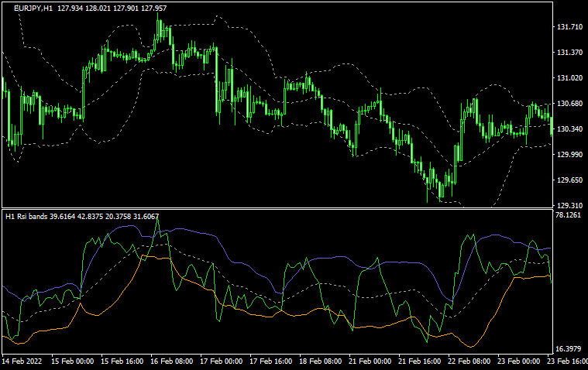Click the 17 Feb 00:00 time label
This screenshot has width=588, height=370.
(x=222, y=361)
